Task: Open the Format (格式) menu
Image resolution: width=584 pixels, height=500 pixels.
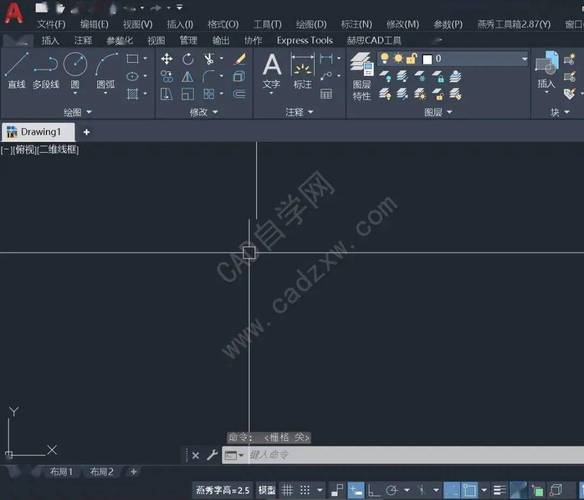Action: coord(223,25)
